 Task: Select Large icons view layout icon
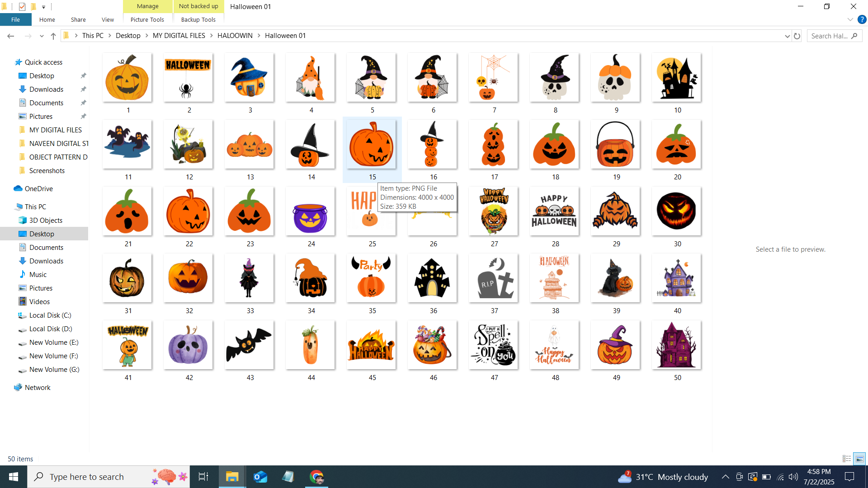click(x=859, y=459)
